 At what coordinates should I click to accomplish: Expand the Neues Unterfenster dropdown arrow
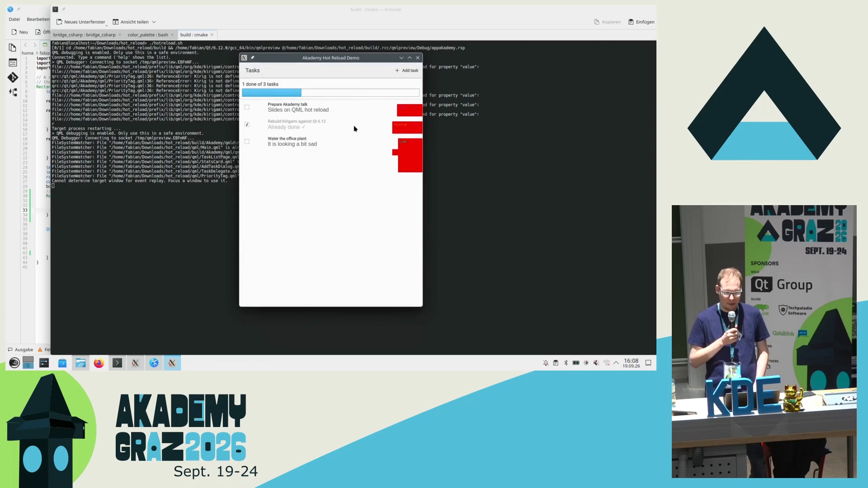pos(107,25)
